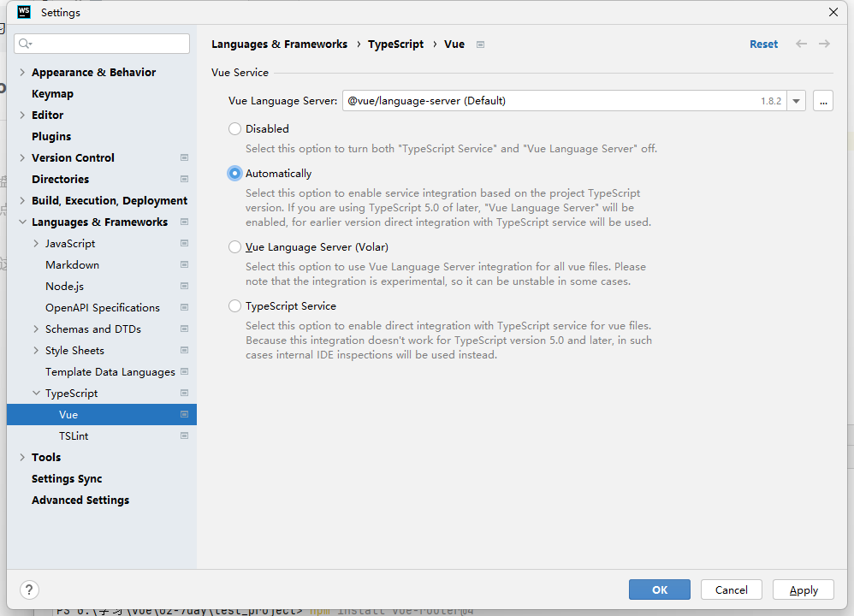
Task: Click the Languages & Frameworks breadcrumb
Action: coord(280,44)
